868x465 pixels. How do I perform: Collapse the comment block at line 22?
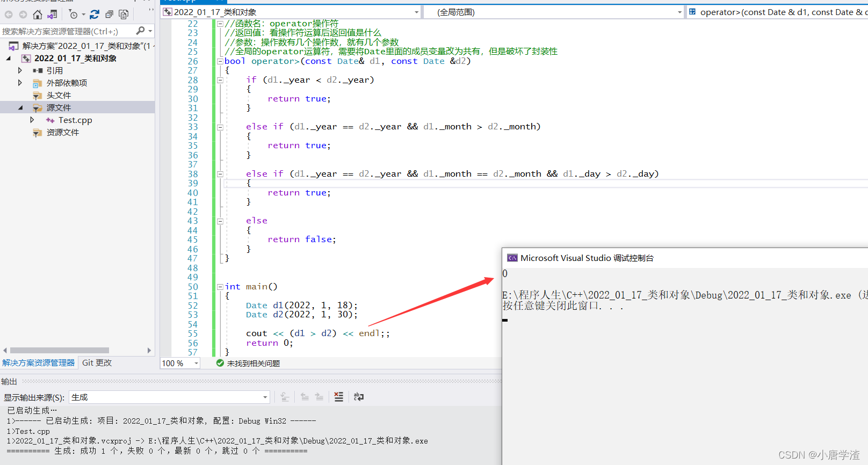[x=220, y=24]
